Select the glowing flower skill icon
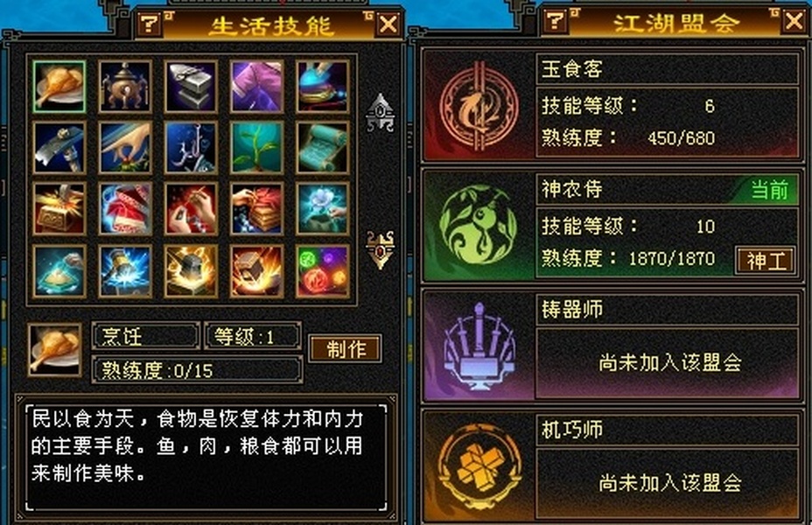Screen dimensions: 812x525 click(323, 208)
